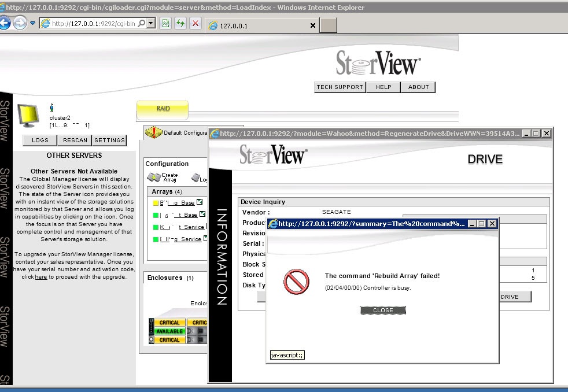Open the first yellow-status Base array details icon
This screenshot has width=568, height=392.
point(200,202)
